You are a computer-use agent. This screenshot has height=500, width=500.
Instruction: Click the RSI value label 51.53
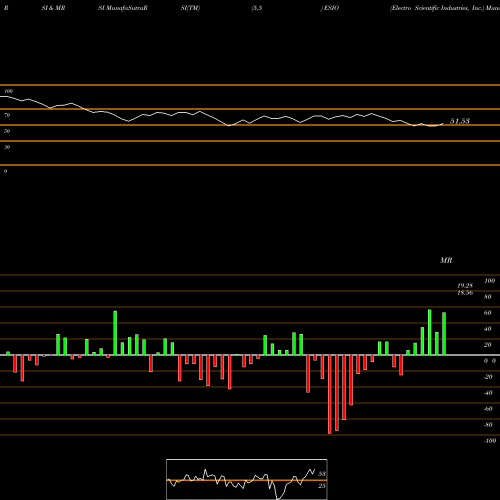(x=460, y=121)
